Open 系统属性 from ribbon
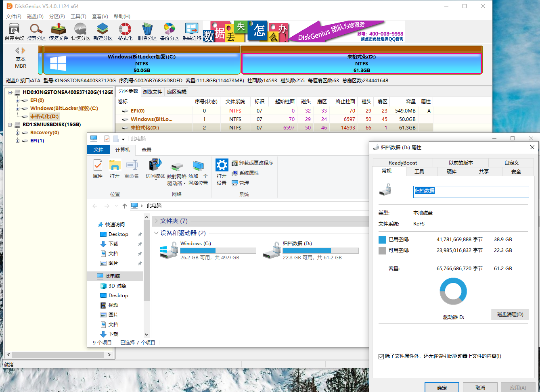The image size is (540, 392). click(x=245, y=173)
